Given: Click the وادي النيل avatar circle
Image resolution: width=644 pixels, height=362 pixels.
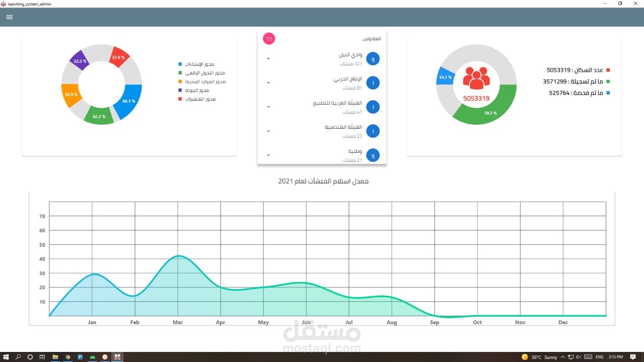Looking at the screenshot, I should [373, 59].
